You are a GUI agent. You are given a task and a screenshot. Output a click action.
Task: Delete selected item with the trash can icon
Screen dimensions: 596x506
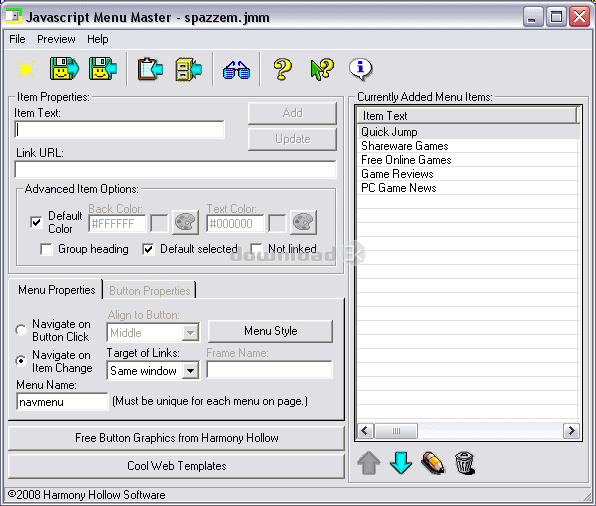pos(464,463)
